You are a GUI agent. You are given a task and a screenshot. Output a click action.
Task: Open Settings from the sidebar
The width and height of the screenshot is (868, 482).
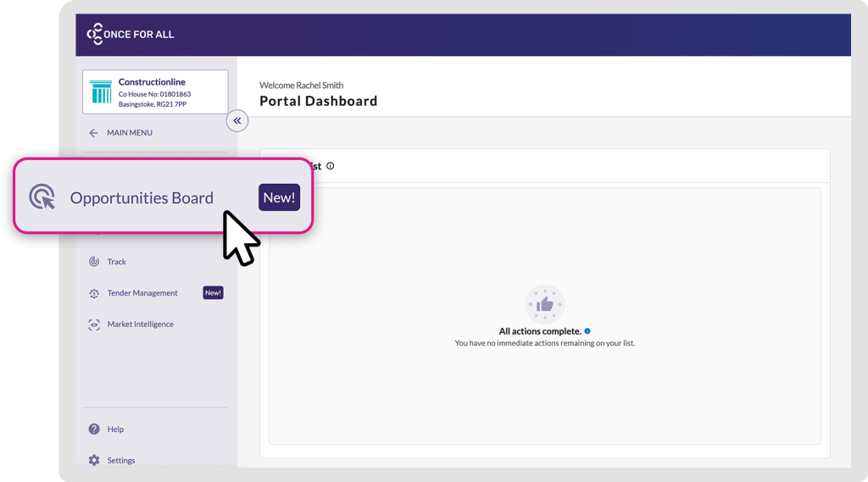click(x=120, y=461)
